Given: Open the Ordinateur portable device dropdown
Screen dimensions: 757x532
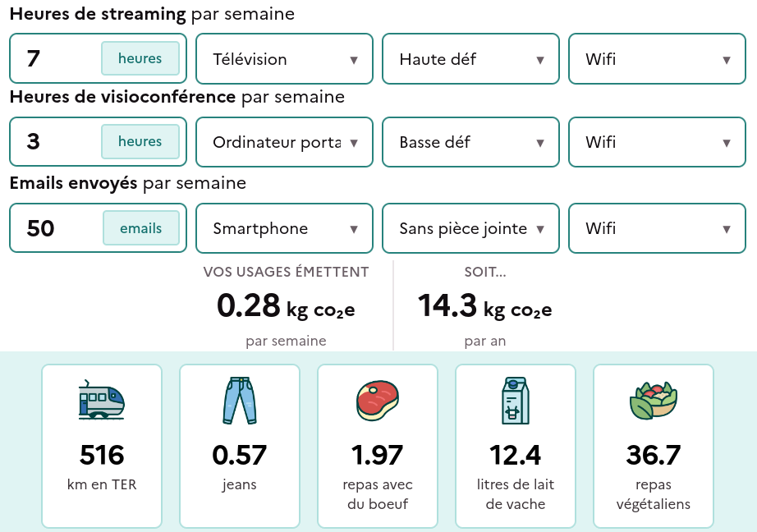Looking at the screenshot, I should [284, 142].
